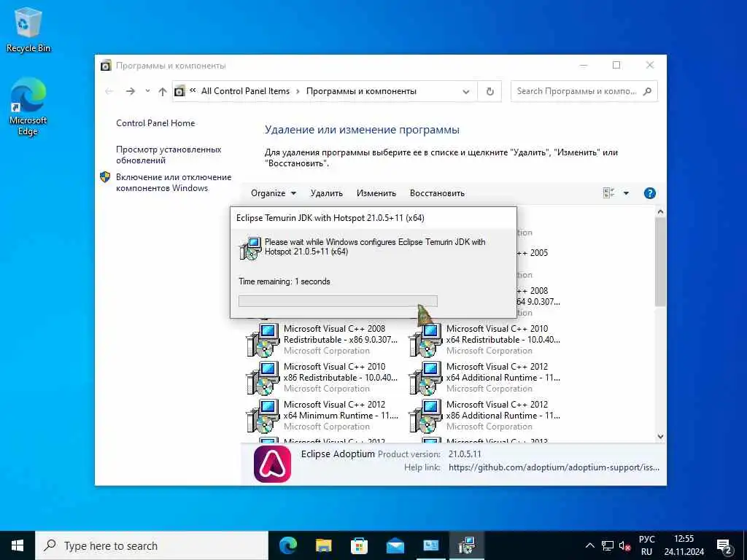747x560 pixels.
Task: Open the More view options dropdown arrow
Action: point(626,192)
